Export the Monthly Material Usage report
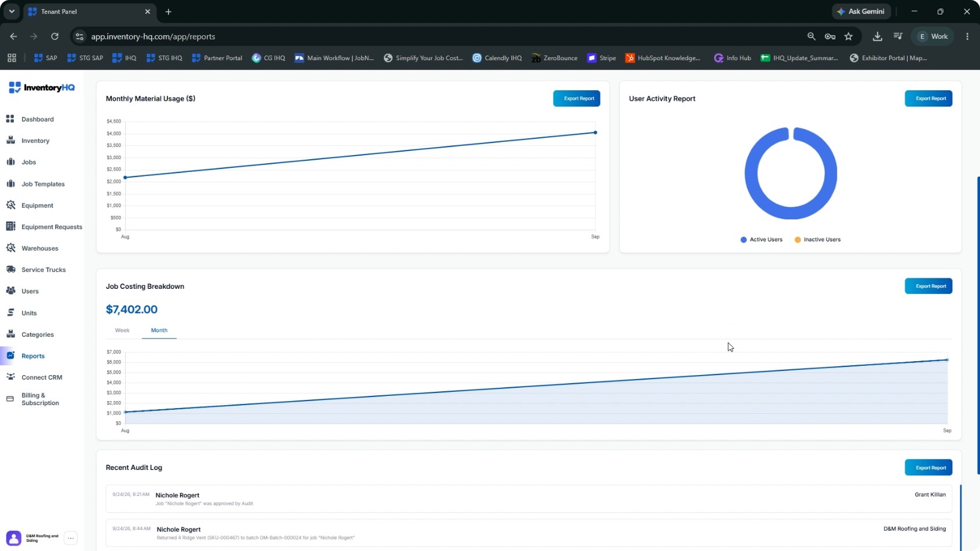The image size is (980, 551). (576, 98)
